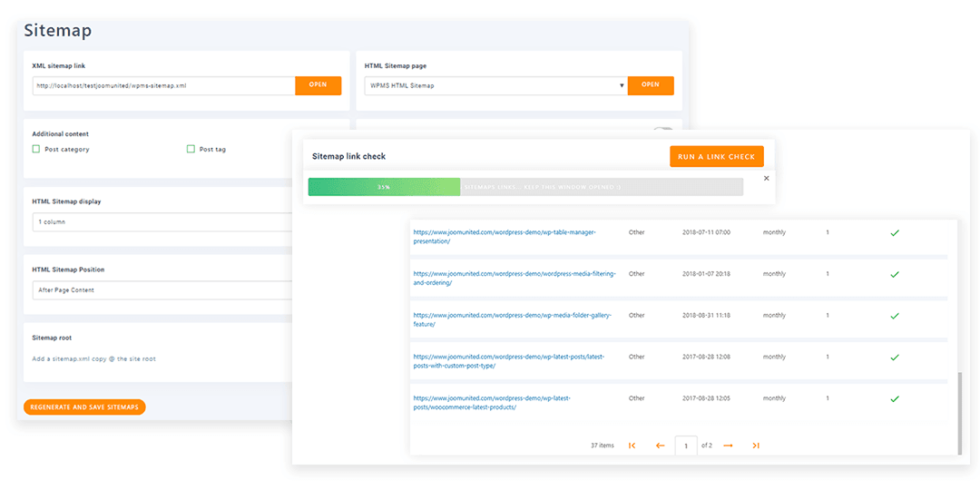Jump to last page pagination arrow
The image size is (980, 490).
pyautogui.click(x=755, y=446)
